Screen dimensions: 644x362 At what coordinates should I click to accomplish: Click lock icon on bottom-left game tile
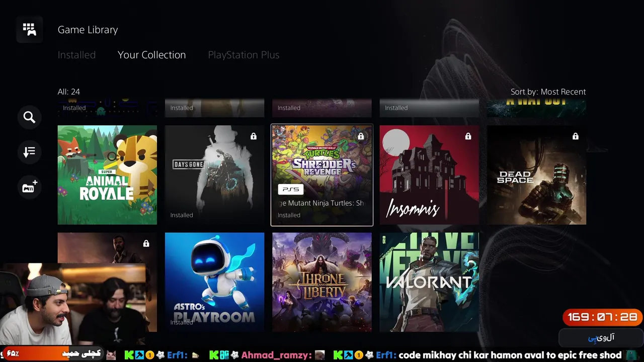146,243
